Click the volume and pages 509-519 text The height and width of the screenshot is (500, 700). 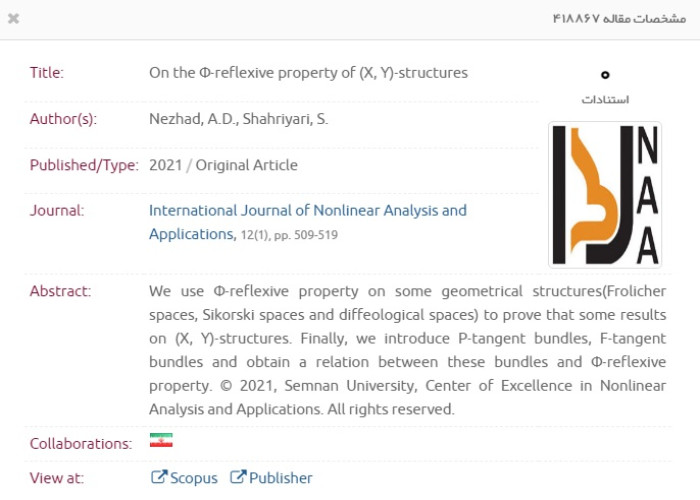[x=289, y=235]
